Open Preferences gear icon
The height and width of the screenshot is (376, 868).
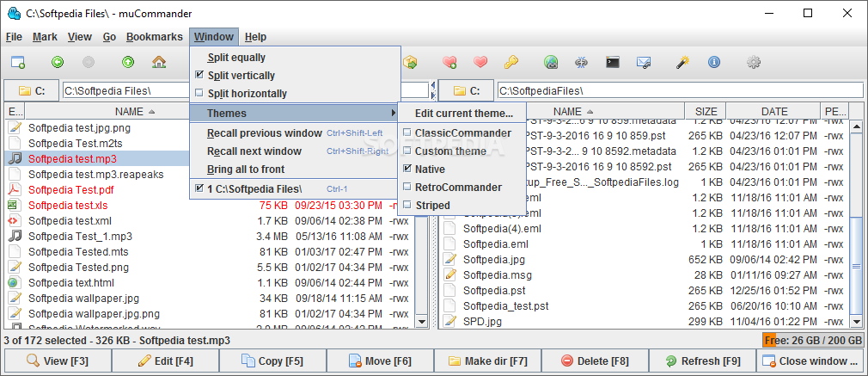[x=754, y=62]
